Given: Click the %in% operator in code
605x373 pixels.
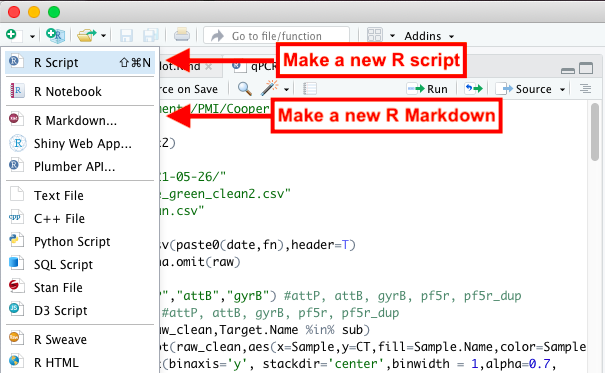Looking at the screenshot, I should (320, 330).
